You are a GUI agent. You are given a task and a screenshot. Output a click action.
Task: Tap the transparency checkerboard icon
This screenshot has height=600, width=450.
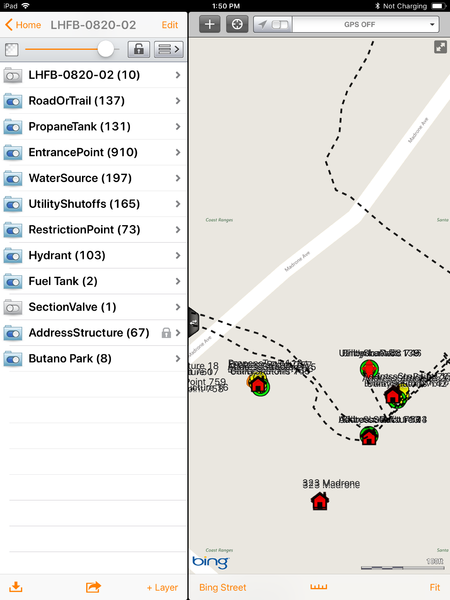pyautogui.click(x=11, y=49)
